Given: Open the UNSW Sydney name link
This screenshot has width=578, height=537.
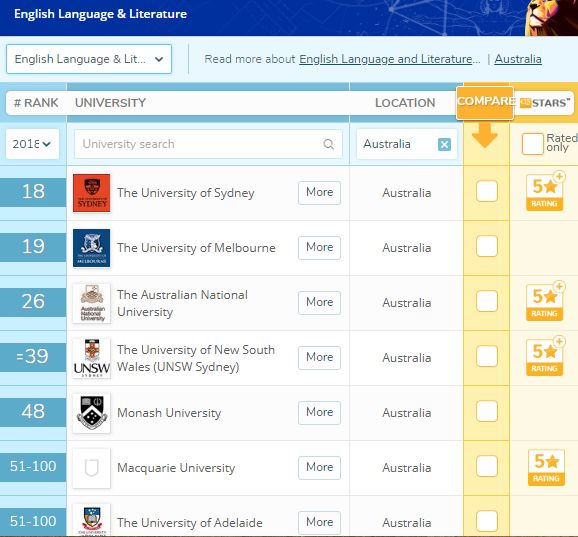Looking at the screenshot, I should [x=196, y=358].
